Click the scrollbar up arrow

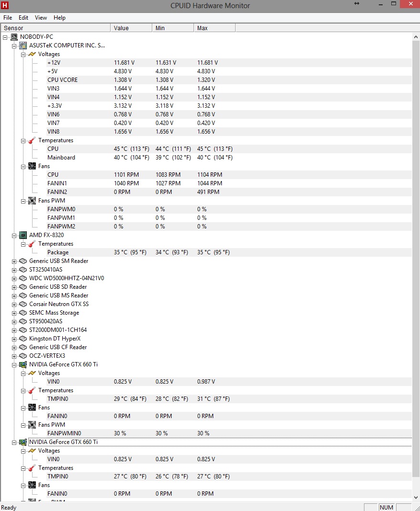(416, 37)
